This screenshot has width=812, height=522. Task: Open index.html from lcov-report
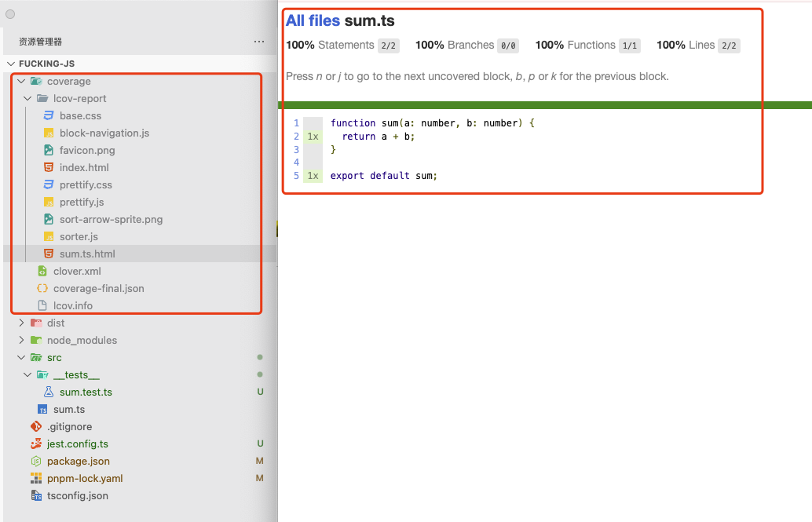point(84,167)
